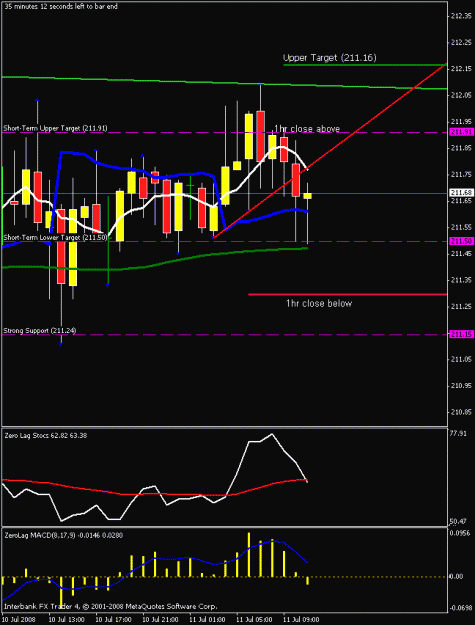The image size is (475, 625).
Task: Click the current price 211.68 tag
Action: pos(461,193)
